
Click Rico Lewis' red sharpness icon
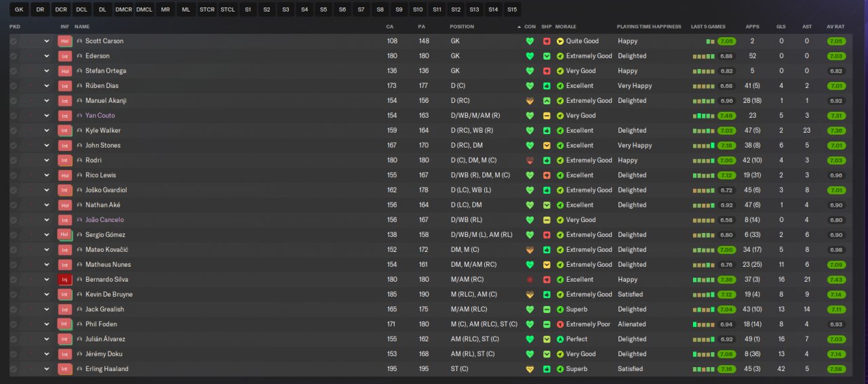(x=547, y=175)
